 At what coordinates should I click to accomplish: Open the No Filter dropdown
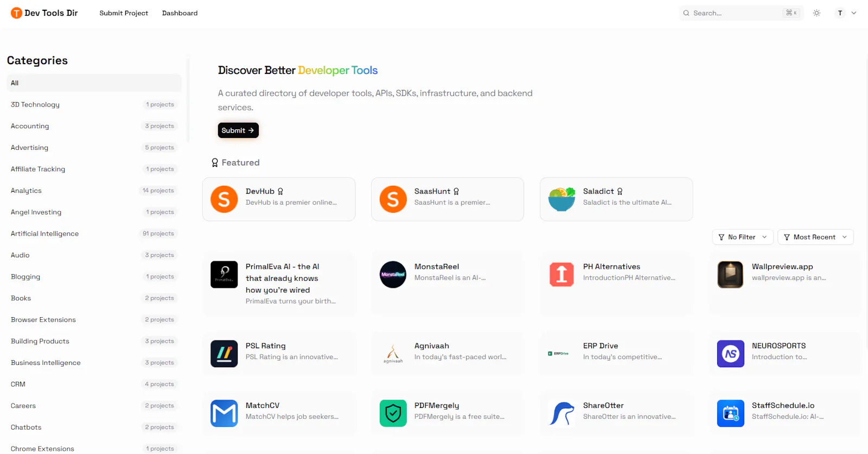(x=743, y=237)
